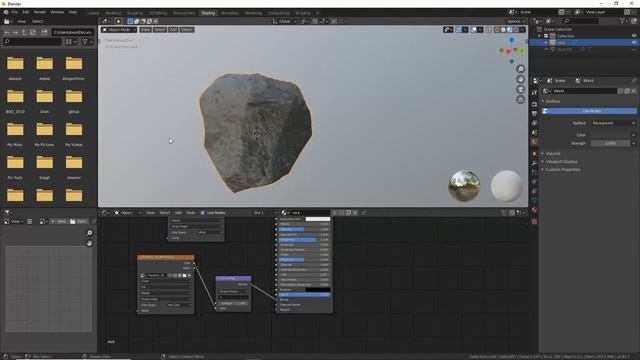This screenshot has height=360, width=640.
Task: Click image editor pan hand icon
Action: [x=89, y=243]
